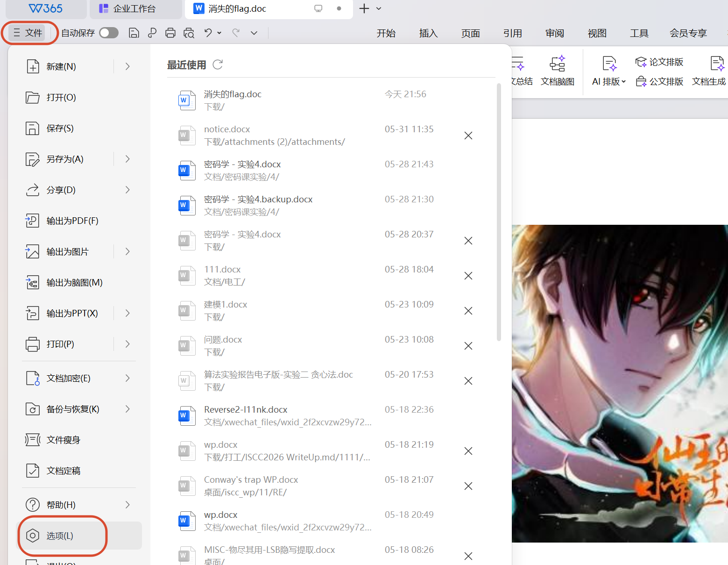
Task: Switch to the 页面 ribbon tab
Action: [471, 33]
